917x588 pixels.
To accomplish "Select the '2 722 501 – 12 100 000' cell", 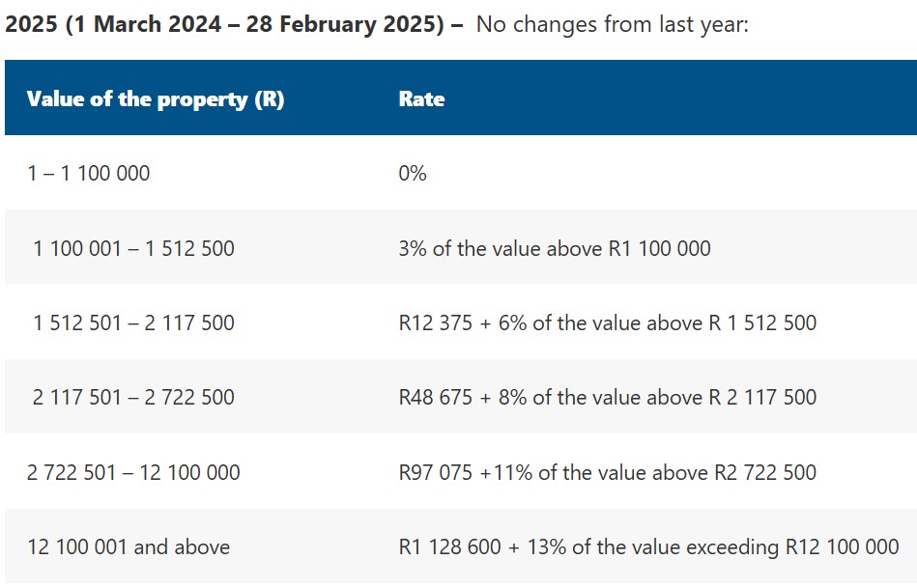I will [133, 472].
